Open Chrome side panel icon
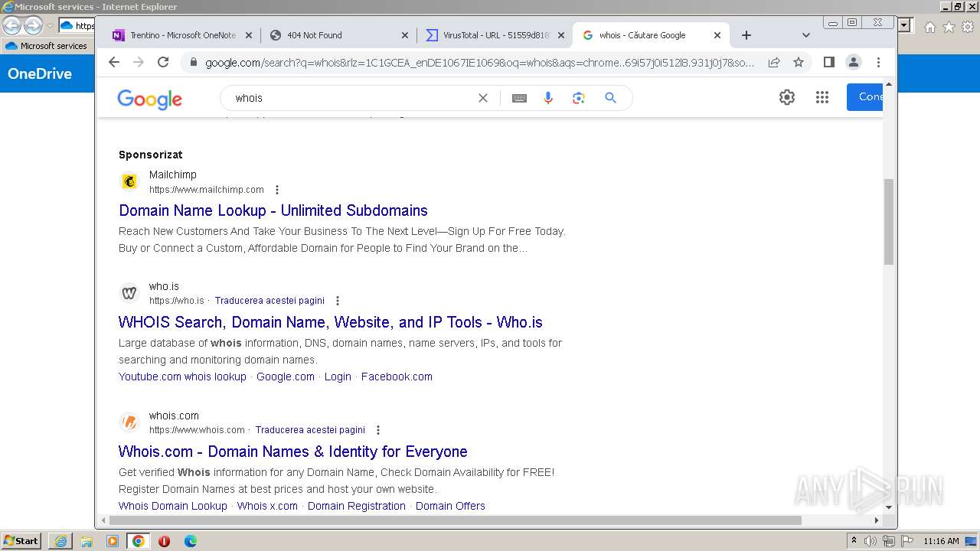Image resolution: width=980 pixels, height=551 pixels. [x=828, y=62]
